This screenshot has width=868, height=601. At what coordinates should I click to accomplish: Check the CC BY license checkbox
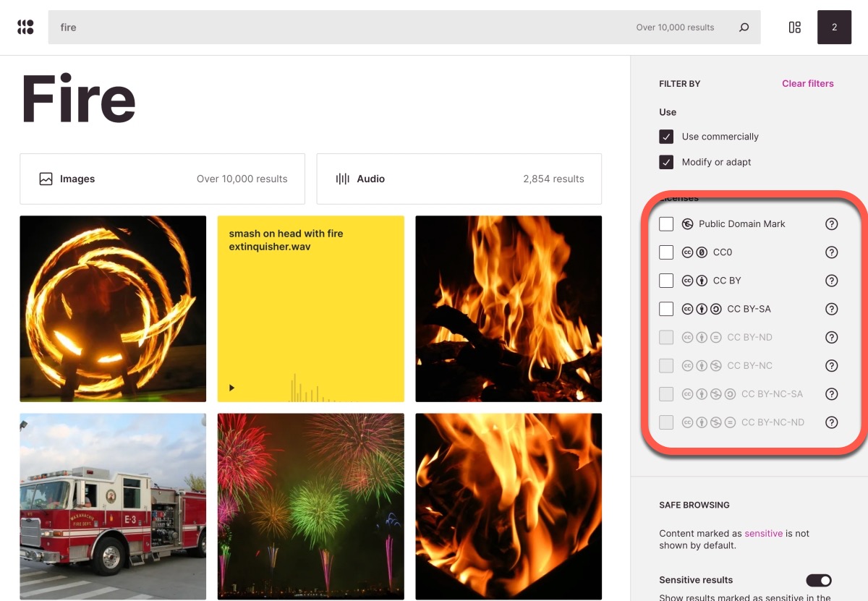(666, 281)
